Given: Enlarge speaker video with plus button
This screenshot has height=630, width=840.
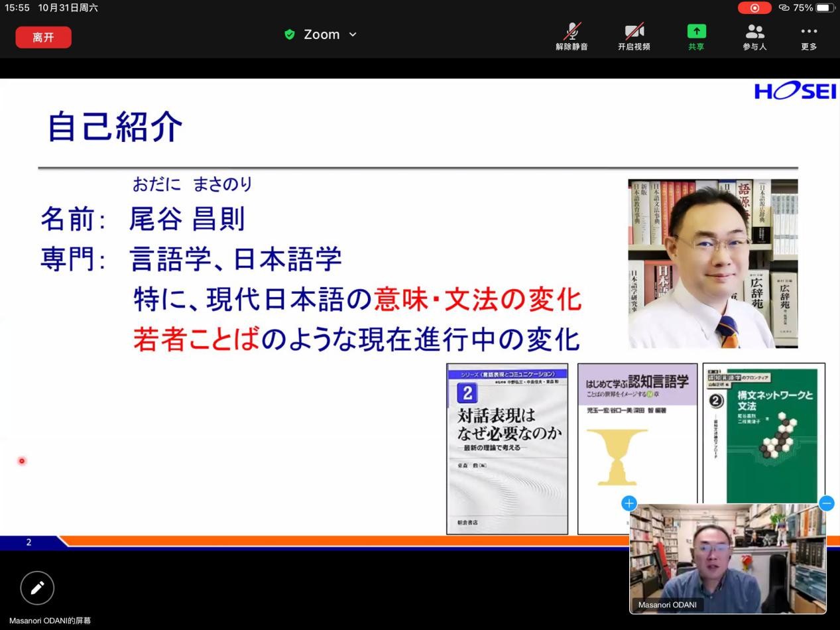Looking at the screenshot, I should (x=629, y=503).
